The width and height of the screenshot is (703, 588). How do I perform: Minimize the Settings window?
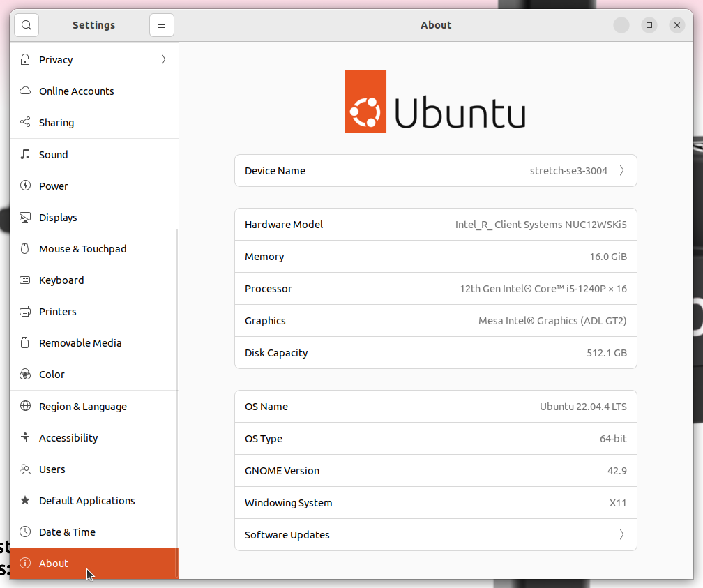pyautogui.click(x=621, y=25)
